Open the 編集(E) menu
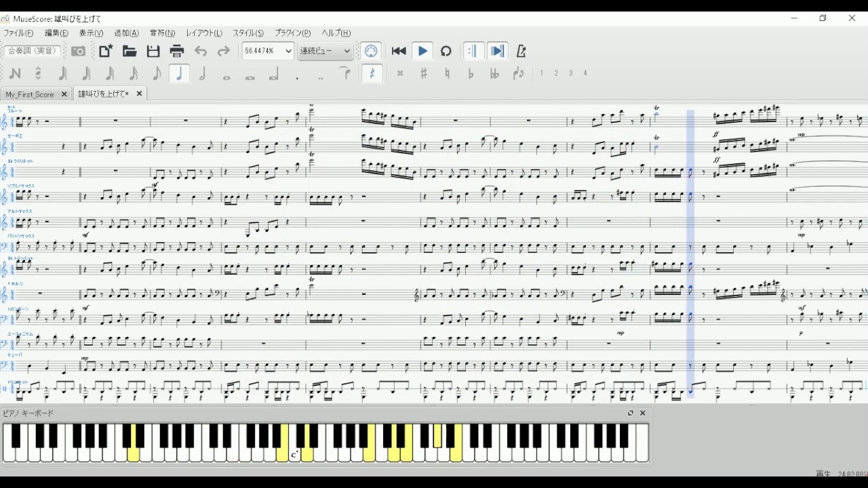Screen dimensions: 868x488 pyautogui.click(x=56, y=33)
